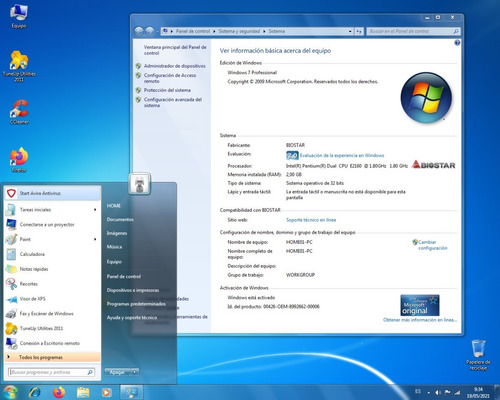
Task: Show hidden tray icons arrow
Action: (429, 393)
